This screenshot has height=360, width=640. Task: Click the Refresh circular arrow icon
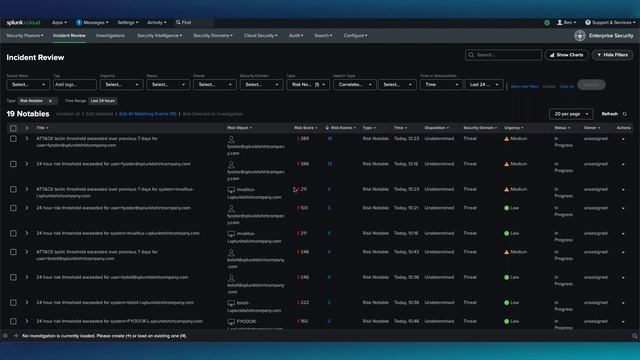coord(624,114)
